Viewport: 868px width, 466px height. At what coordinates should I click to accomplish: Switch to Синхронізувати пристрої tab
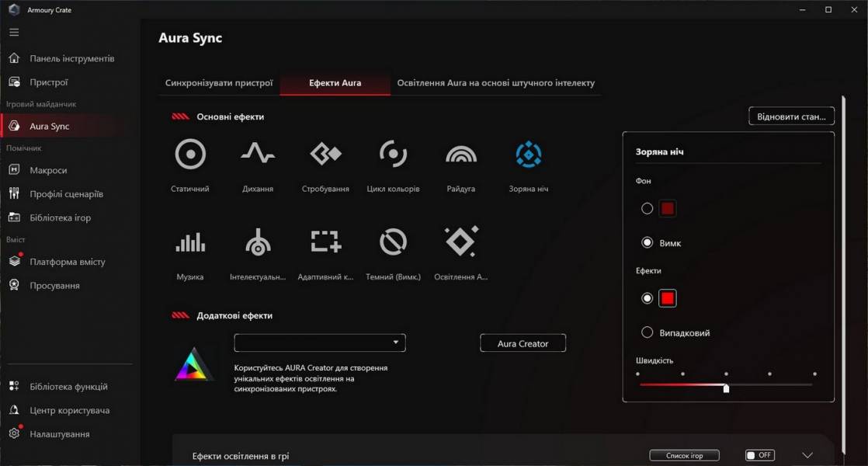click(219, 83)
